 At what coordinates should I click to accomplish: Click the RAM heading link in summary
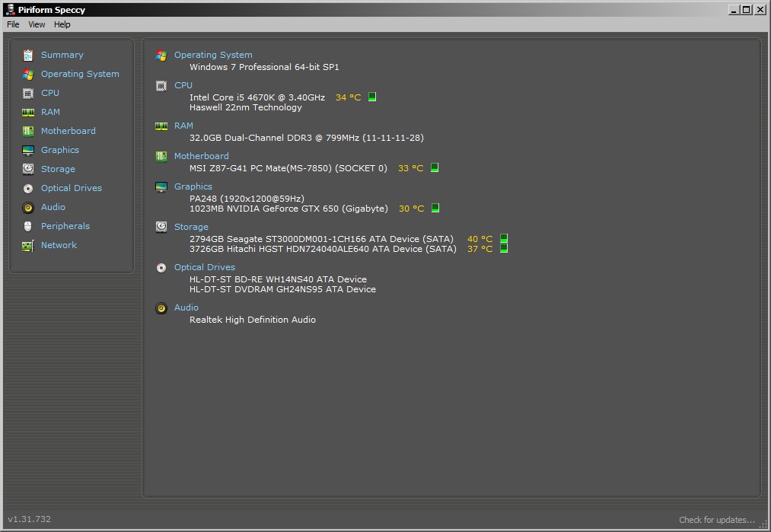[184, 126]
